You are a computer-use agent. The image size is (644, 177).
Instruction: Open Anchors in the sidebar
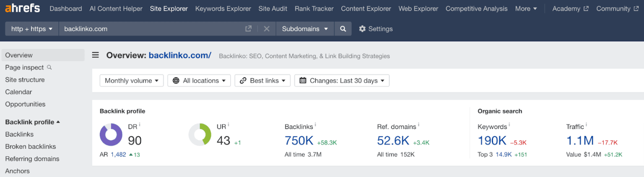click(x=17, y=171)
